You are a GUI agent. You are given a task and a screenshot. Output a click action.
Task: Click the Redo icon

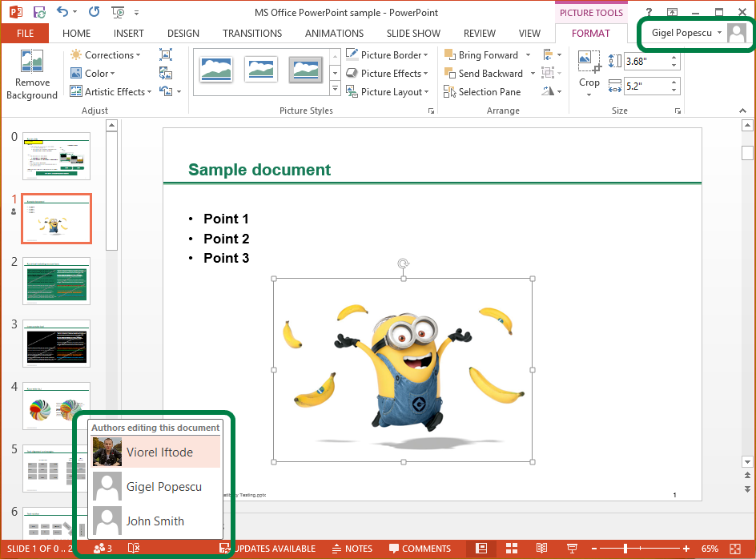[94, 11]
